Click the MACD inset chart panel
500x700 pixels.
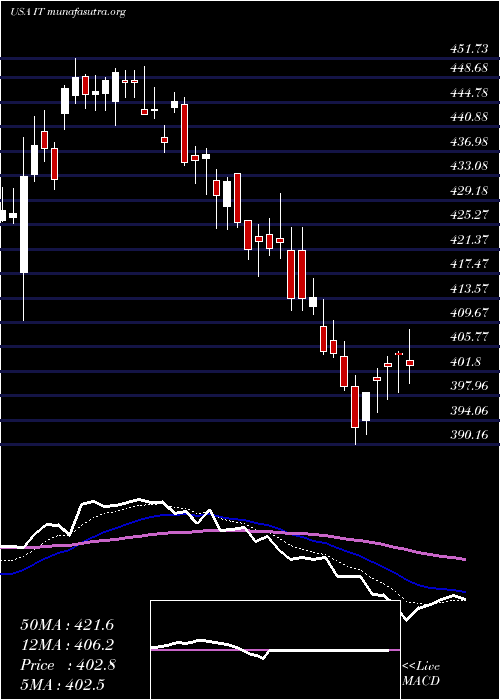275,650
